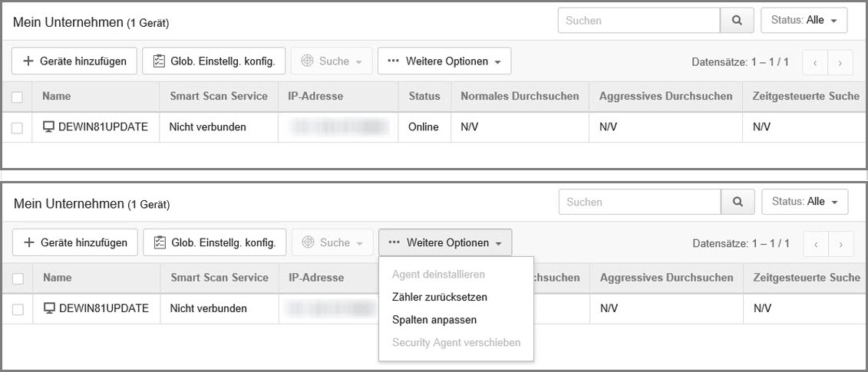Select Spalten anpassen in the open menu
Screen dimensions: 868x372
click(434, 320)
